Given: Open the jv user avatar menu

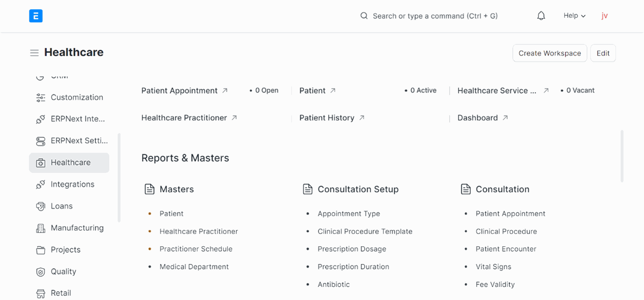Looking at the screenshot, I should [605, 16].
